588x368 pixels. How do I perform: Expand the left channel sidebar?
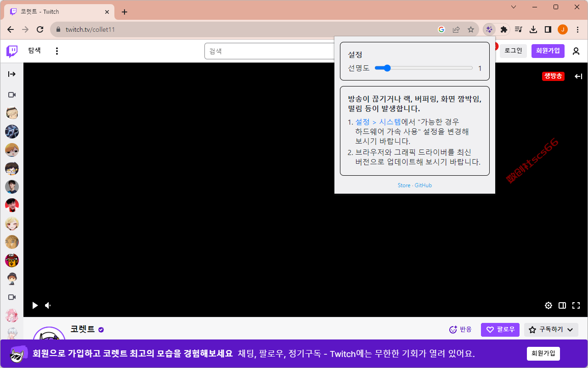pyautogui.click(x=12, y=74)
